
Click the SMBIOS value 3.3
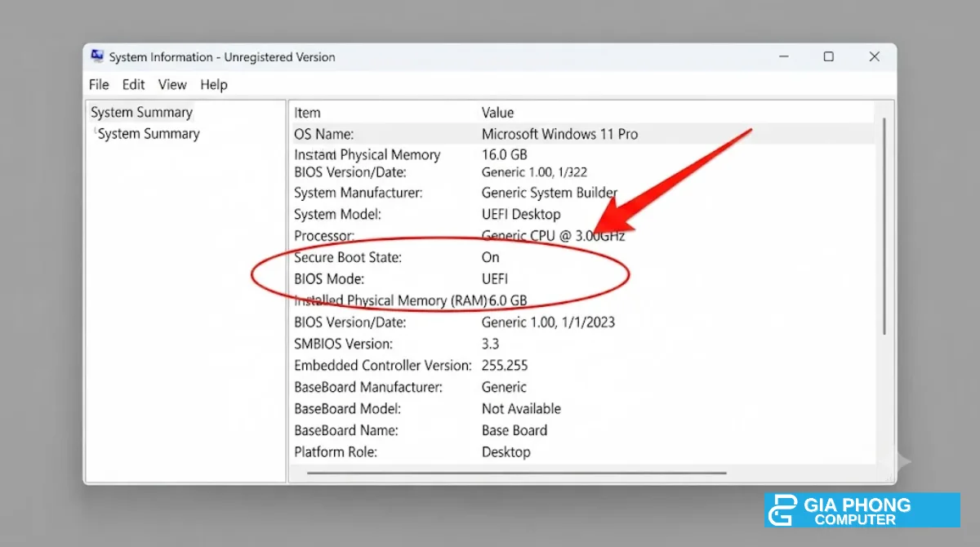[x=490, y=344]
